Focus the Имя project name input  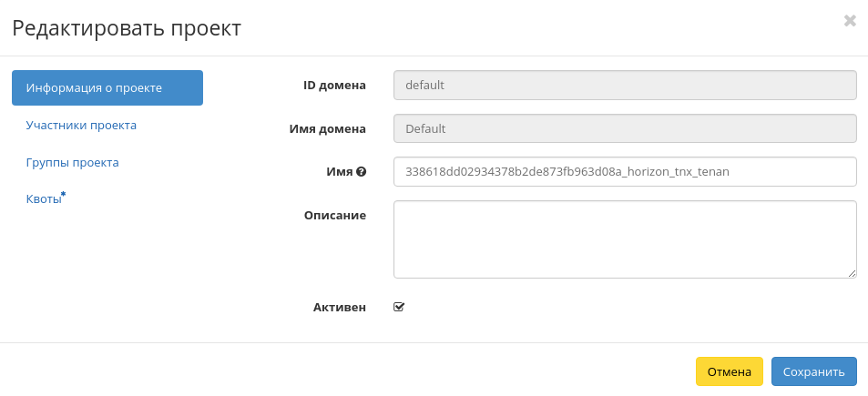click(625, 171)
